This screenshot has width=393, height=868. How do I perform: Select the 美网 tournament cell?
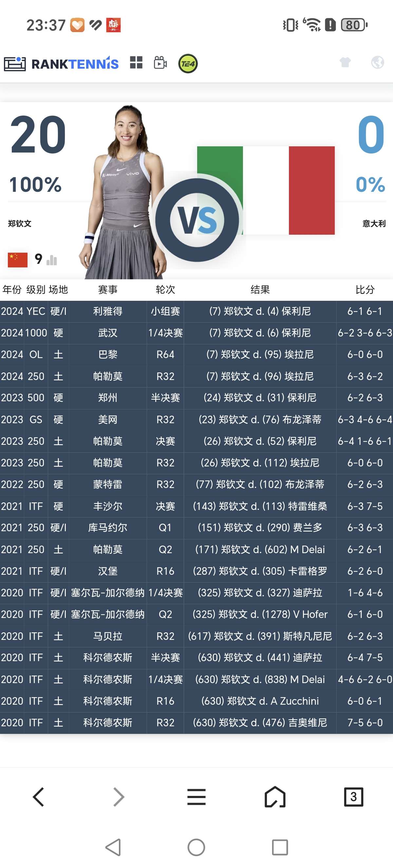(108, 420)
